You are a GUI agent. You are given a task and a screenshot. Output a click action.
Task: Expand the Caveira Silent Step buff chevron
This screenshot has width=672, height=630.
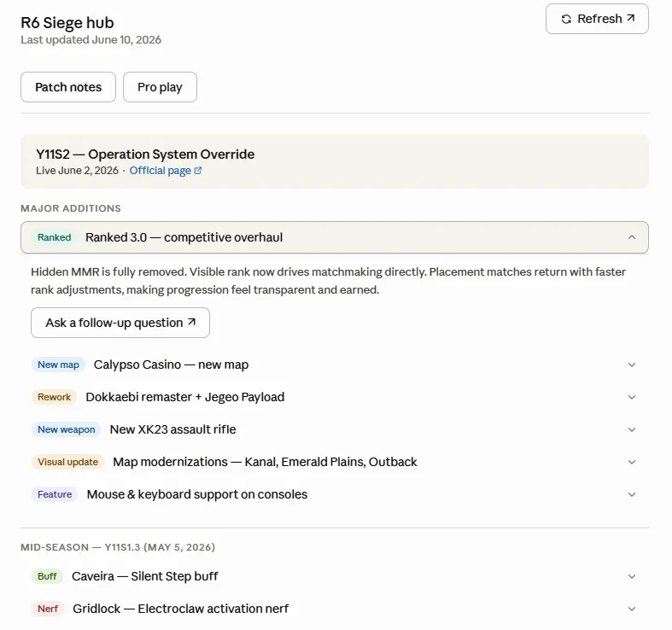(631, 576)
